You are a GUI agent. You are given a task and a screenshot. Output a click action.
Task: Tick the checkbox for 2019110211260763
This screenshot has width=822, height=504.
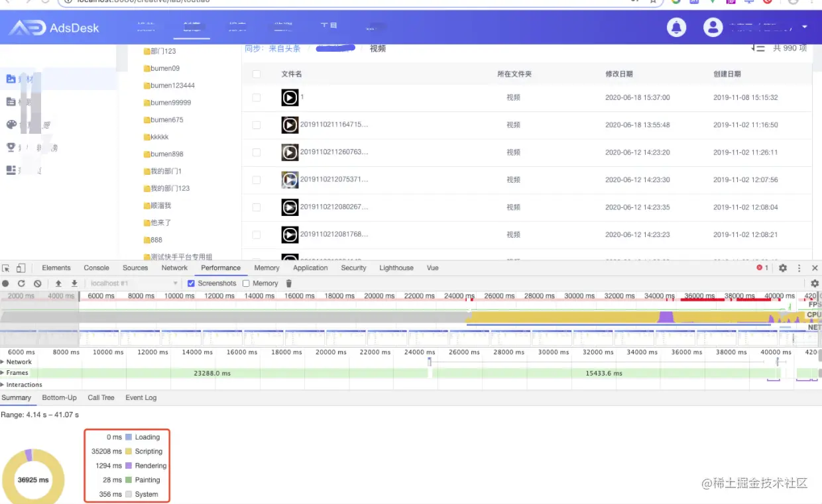[257, 152]
